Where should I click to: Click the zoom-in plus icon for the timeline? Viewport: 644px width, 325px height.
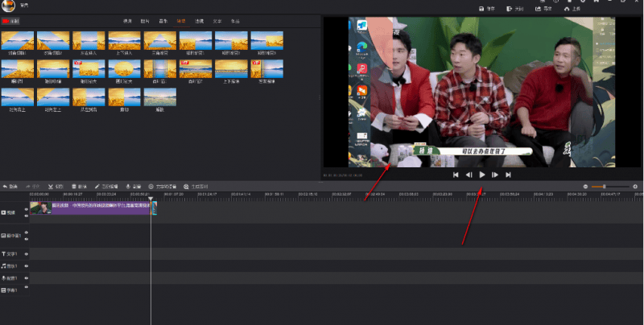click(x=635, y=187)
